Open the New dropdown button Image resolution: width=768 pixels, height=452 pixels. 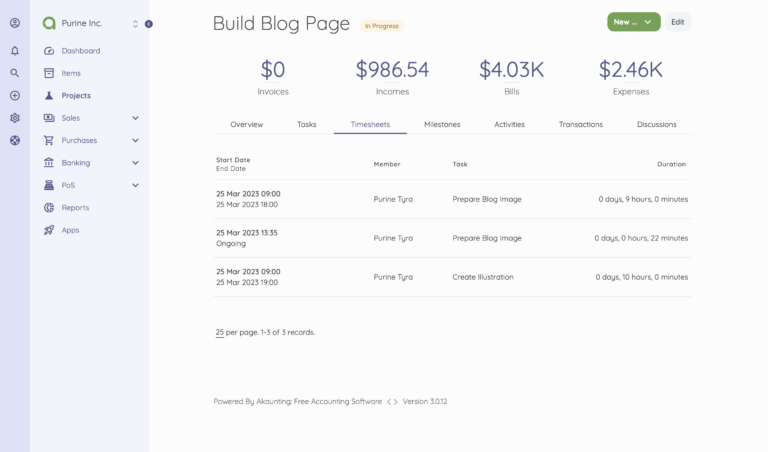tap(633, 22)
